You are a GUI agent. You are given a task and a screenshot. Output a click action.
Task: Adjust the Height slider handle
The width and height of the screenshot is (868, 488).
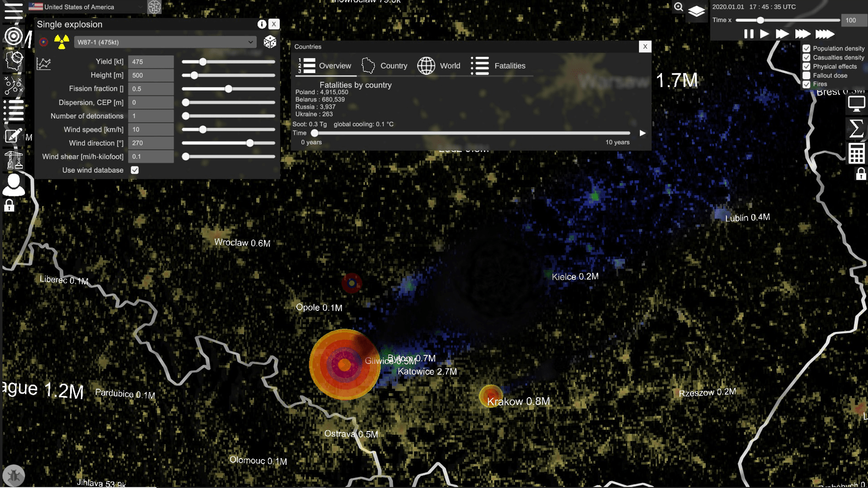tap(194, 76)
